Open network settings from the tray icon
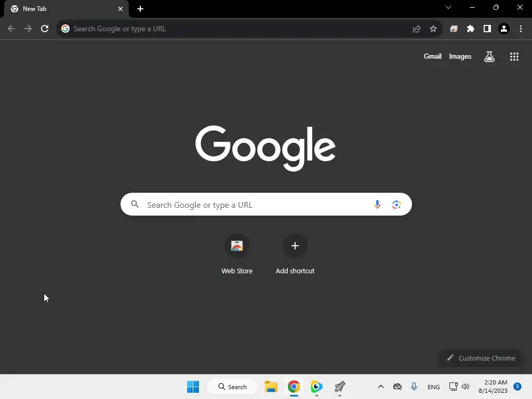This screenshot has height=399, width=532. [x=453, y=387]
